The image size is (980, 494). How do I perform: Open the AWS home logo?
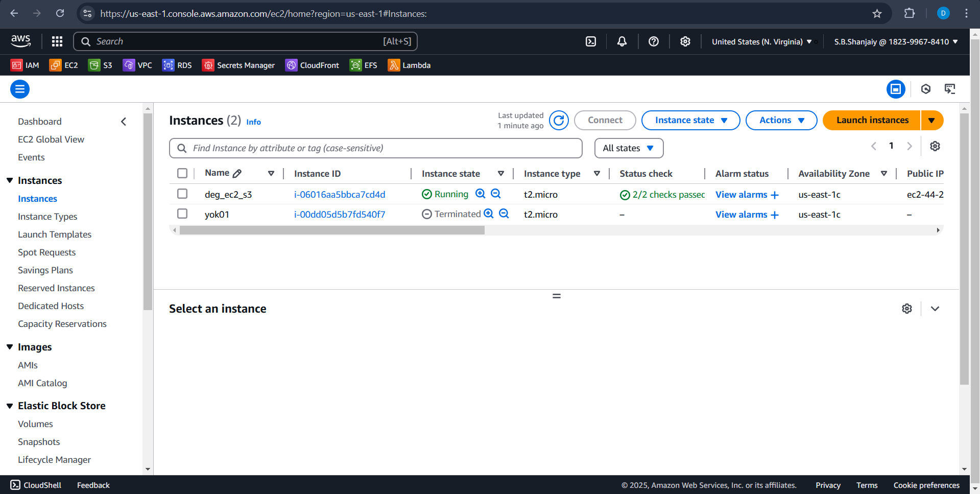21,41
